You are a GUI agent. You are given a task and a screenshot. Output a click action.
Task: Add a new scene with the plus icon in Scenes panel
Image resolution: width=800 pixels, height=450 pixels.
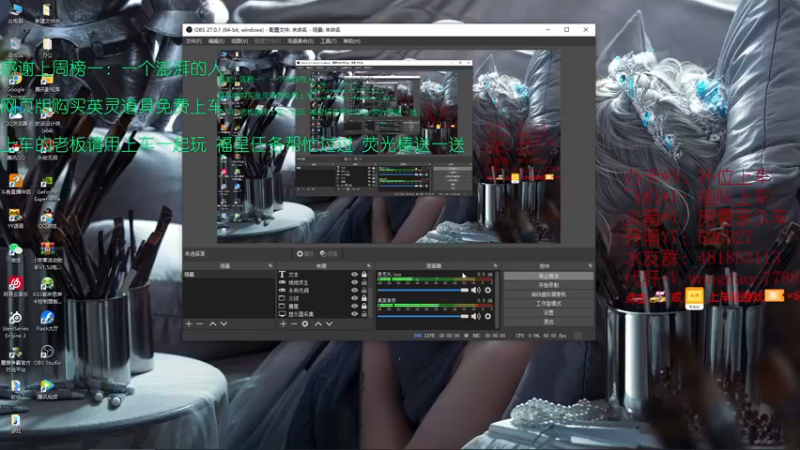pos(189,324)
